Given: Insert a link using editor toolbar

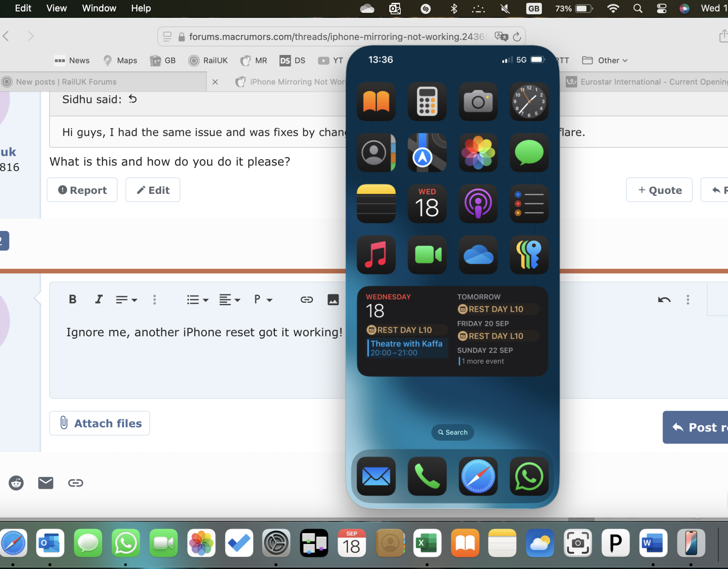Looking at the screenshot, I should tap(306, 299).
